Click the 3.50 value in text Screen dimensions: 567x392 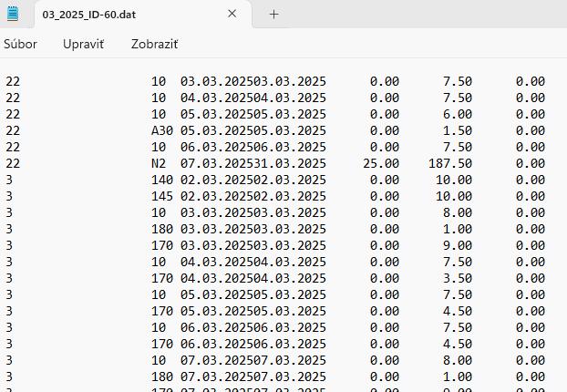pos(457,278)
